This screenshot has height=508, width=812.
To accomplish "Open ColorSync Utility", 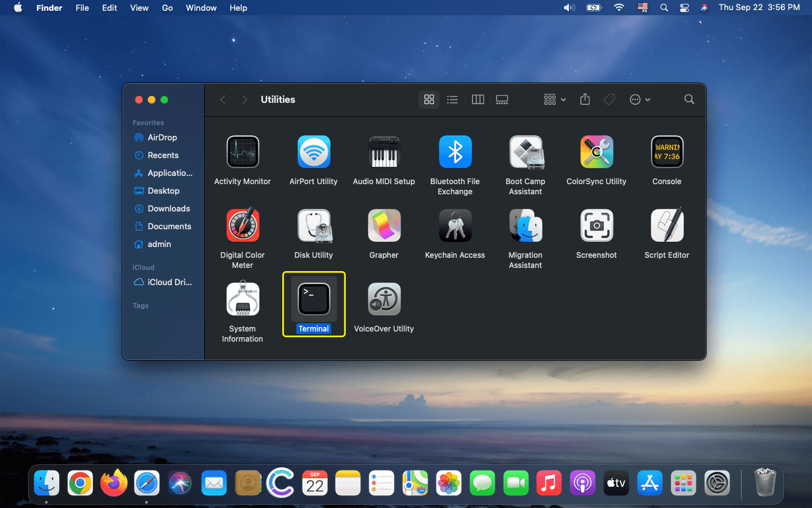I will (596, 151).
